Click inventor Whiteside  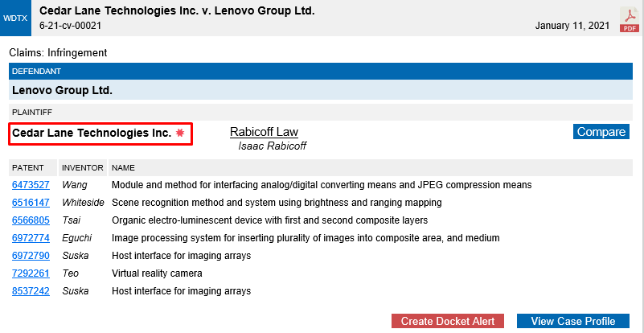pos(83,203)
